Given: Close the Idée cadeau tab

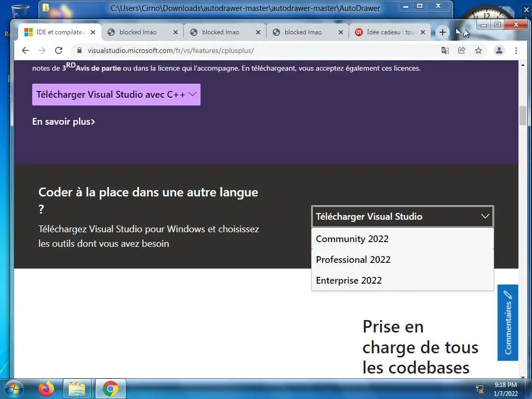Looking at the screenshot, I should pyautogui.click(x=423, y=32).
